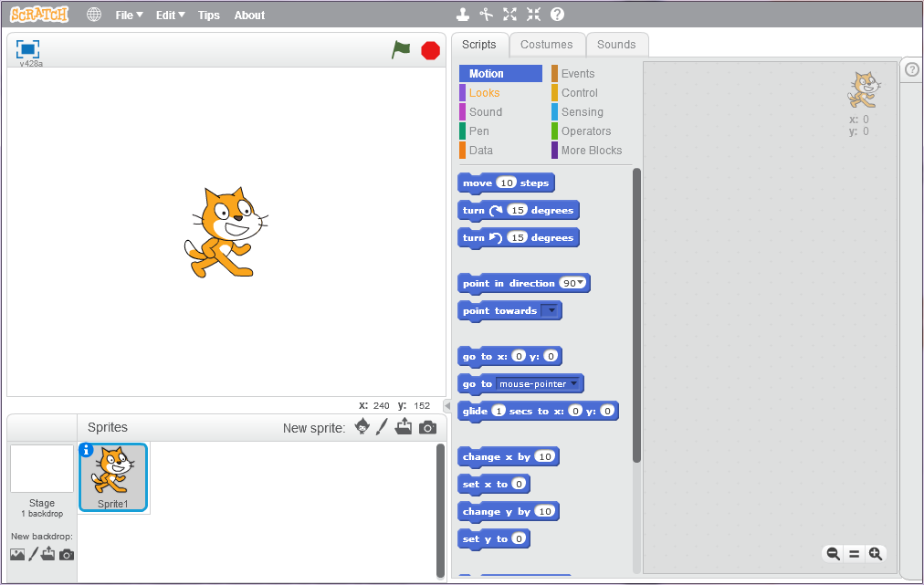Zoom in the scripts area
Image resolution: width=924 pixels, height=585 pixels.
875,554
